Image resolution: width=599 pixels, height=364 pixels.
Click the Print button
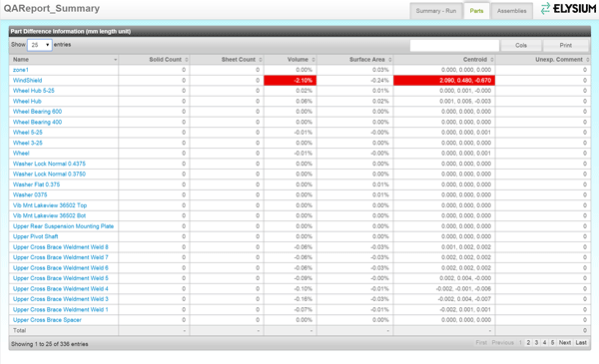(x=566, y=46)
